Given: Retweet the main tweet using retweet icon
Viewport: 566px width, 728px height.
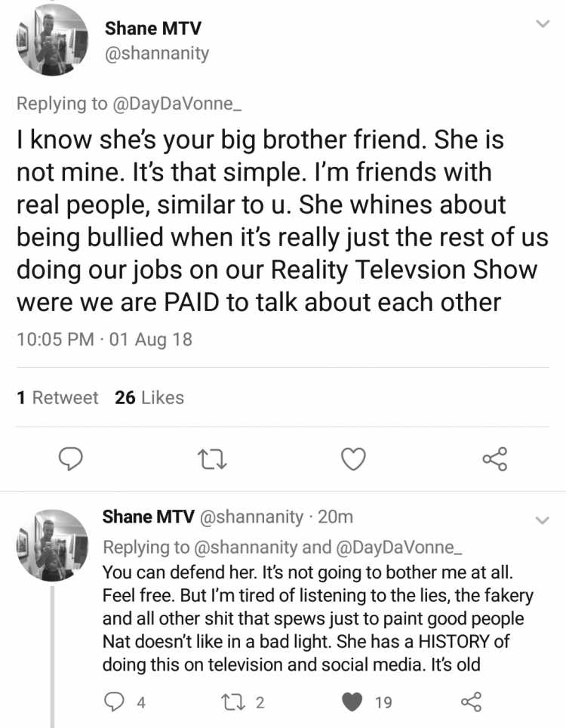Looking at the screenshot, I should 212,459.
